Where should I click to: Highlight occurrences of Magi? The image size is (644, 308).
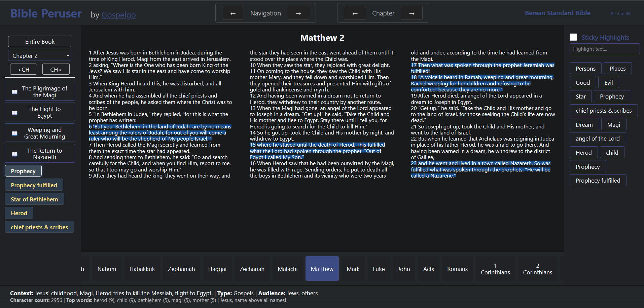click(x=613, y=124)
